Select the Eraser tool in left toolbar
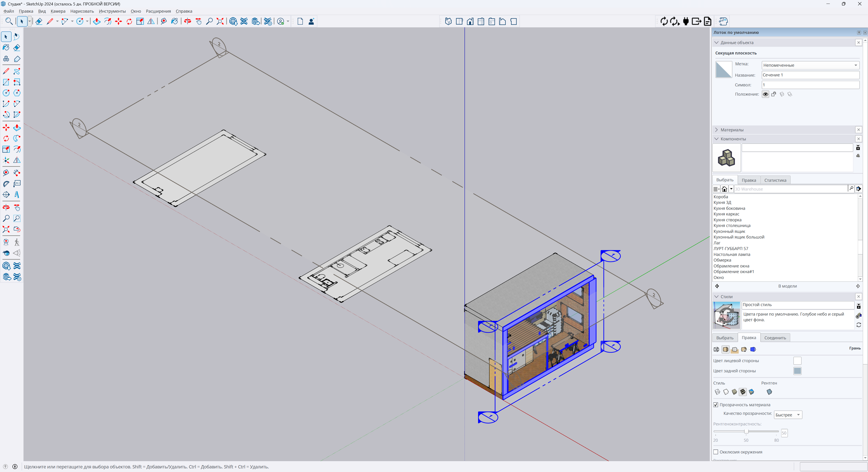Screen dimensions: 868x472 pos(17,47)
